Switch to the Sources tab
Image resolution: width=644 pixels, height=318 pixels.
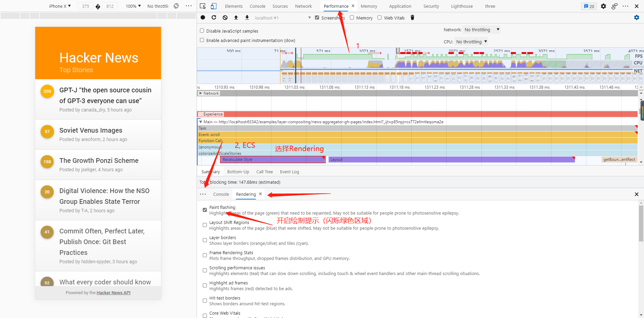pyautogui.click(x=280, y=6)
